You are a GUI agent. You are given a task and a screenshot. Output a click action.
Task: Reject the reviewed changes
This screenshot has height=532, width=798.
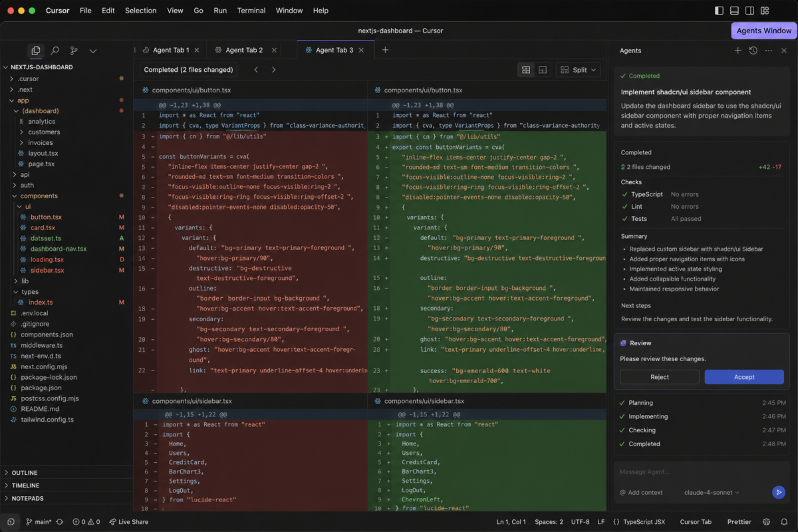point(660,377)
